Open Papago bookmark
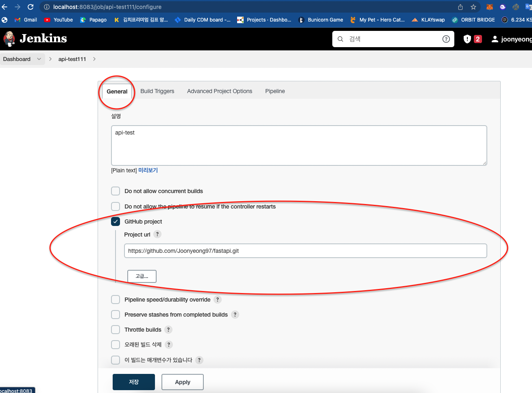532x393 pixels. 94,20
